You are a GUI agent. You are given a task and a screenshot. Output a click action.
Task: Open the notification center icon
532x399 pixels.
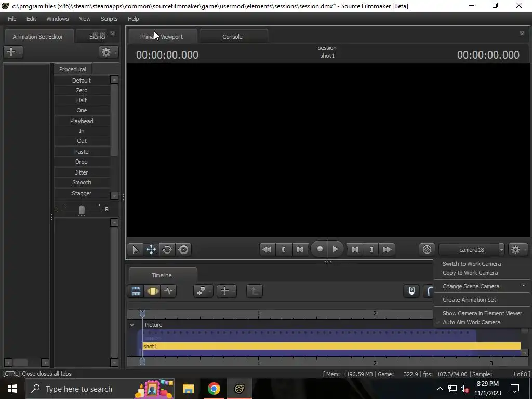tap(515, 389)
